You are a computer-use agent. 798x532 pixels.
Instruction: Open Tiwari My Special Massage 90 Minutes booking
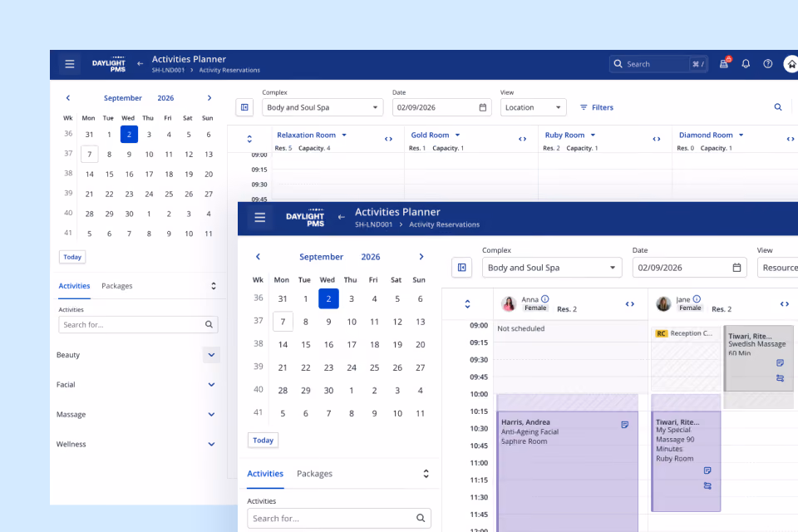(686, 461)
